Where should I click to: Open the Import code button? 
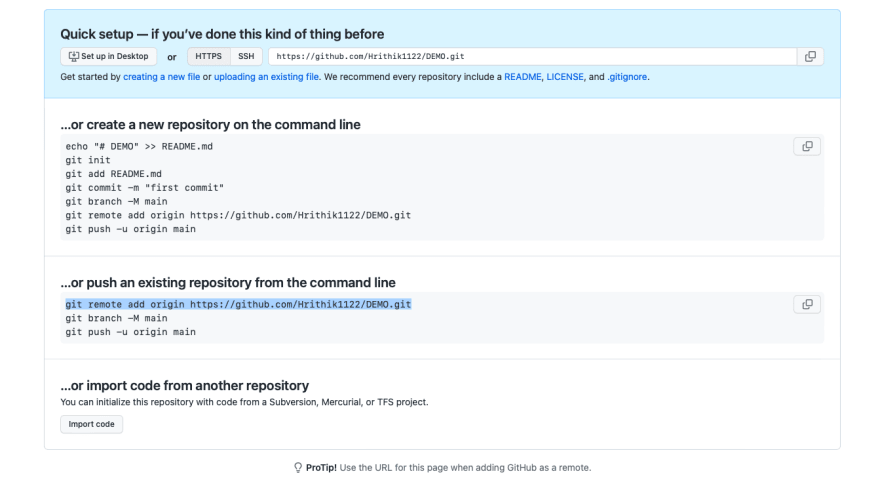point(91,424)
